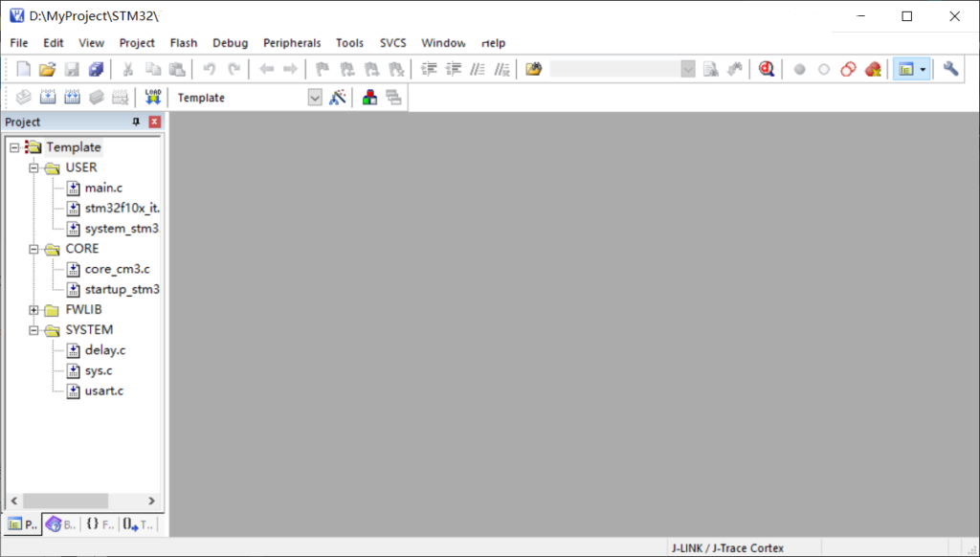Switch to the Books tab
This screenshot has width=980, height=557.
click(60, 524)
